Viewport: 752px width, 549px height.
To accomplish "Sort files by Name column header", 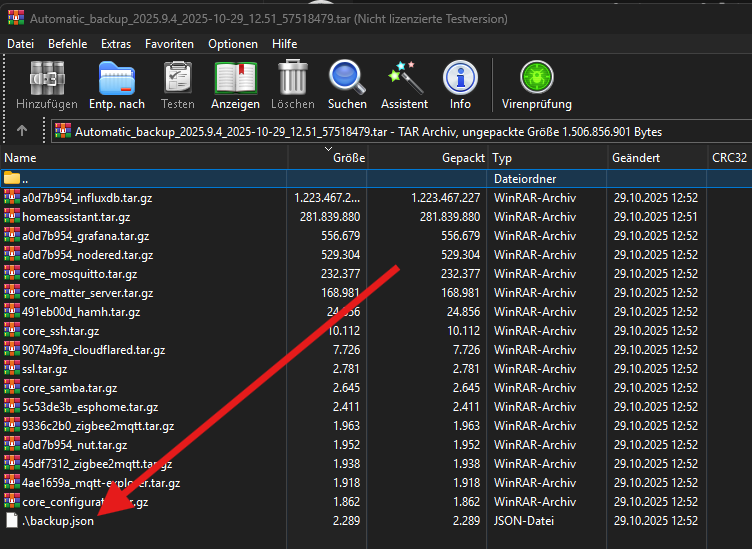I will click(20, 158).
